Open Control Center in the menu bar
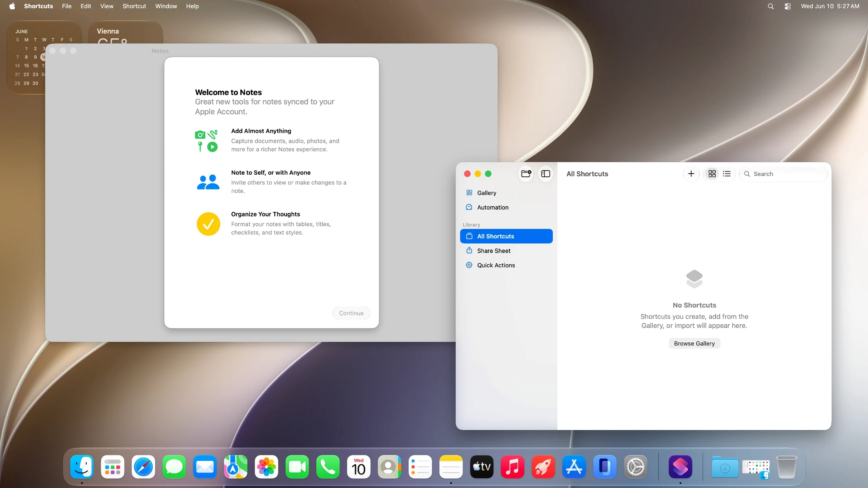Screen dimensions: 868x488 (788, 6)
